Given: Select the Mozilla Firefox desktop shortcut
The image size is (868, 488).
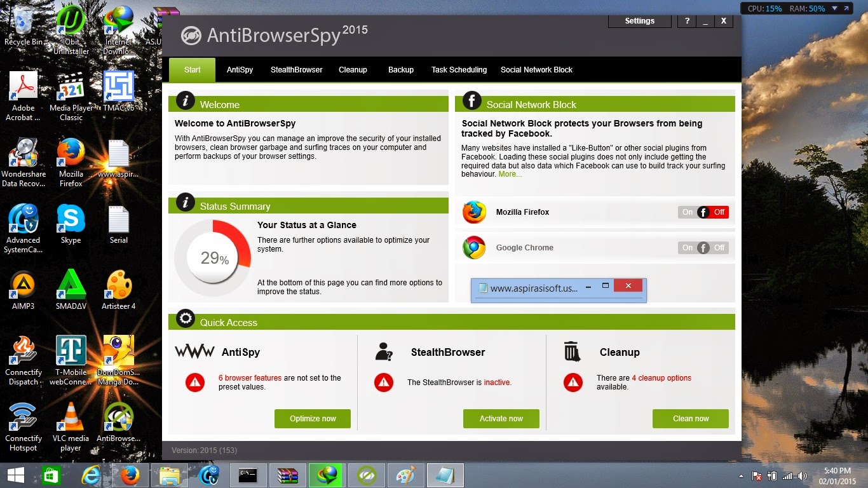Looking at the screenshot, I should (71, 163).
